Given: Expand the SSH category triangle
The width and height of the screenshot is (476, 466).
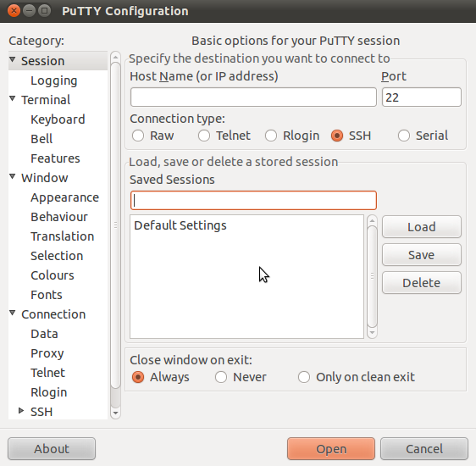Looking at the screenshot, I should [x=21, y=411].
